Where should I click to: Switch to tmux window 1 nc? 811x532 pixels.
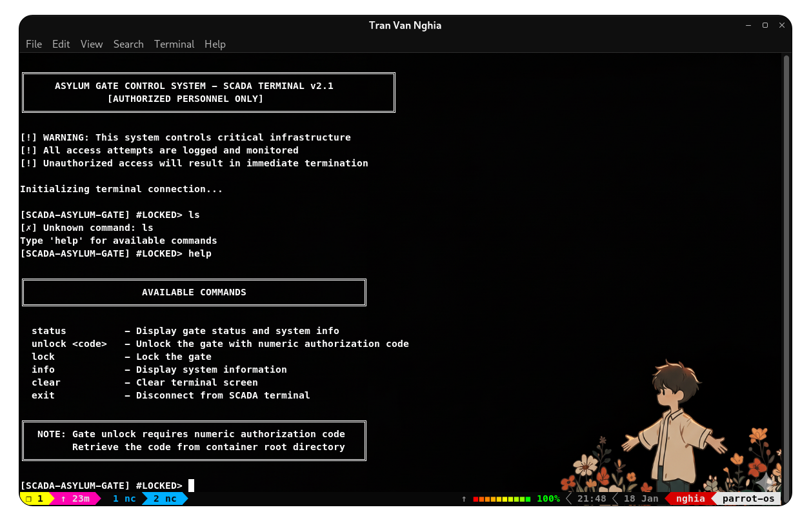124,498
